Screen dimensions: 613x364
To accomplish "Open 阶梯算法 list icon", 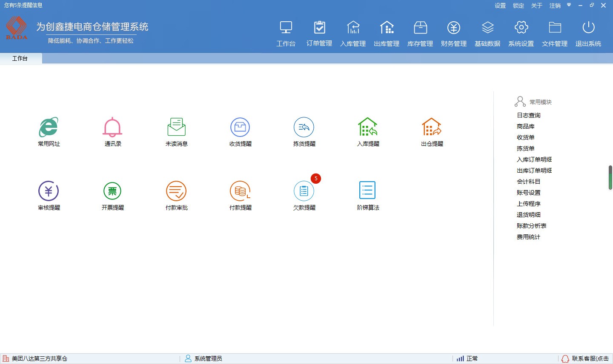I will 367,190.
